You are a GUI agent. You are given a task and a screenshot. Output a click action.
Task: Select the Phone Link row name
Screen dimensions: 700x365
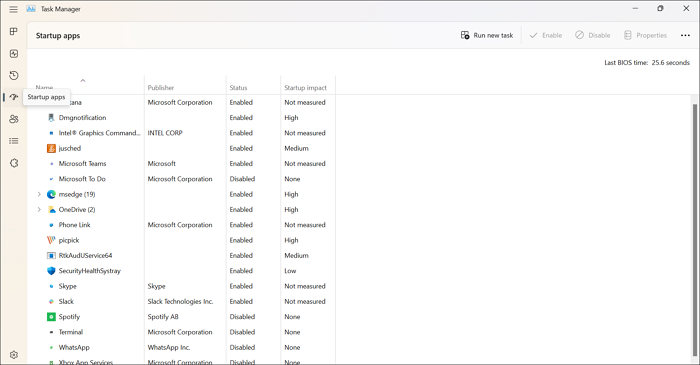(74, 225)
